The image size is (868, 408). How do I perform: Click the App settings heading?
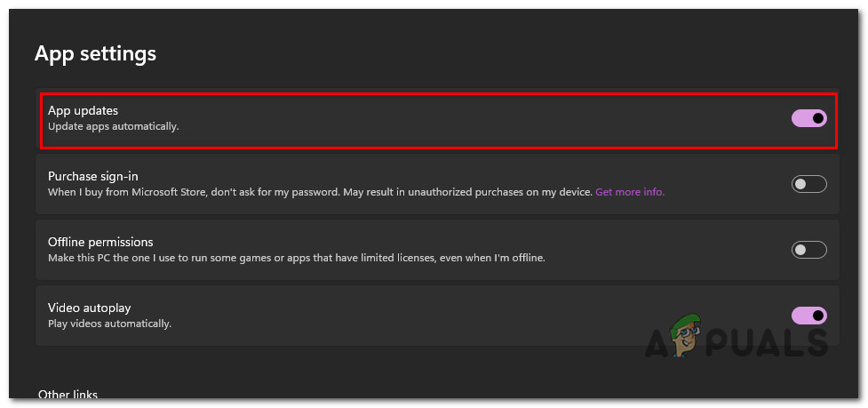point(95,53)
